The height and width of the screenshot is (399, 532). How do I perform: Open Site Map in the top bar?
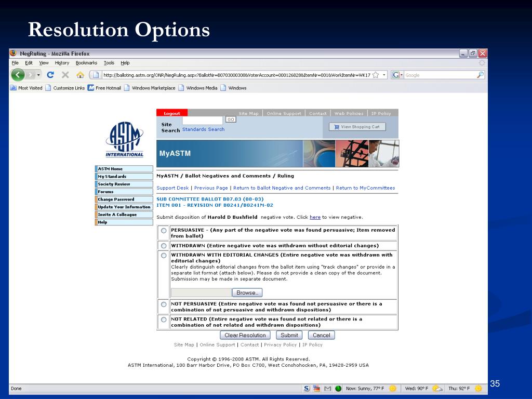coord(249,113)
